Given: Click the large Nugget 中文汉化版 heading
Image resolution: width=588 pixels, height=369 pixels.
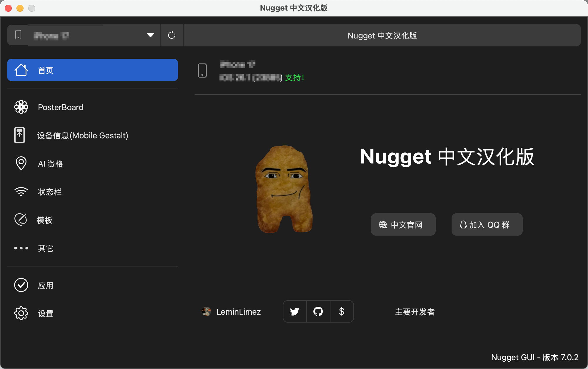Looking at the screenshot, I should (447, 157).
